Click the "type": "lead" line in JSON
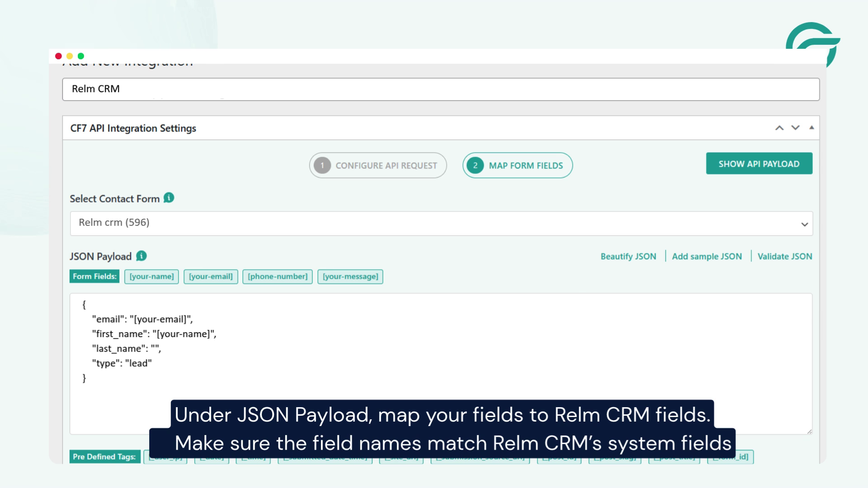This screenshot has width=868, height=488. point(122,363)
